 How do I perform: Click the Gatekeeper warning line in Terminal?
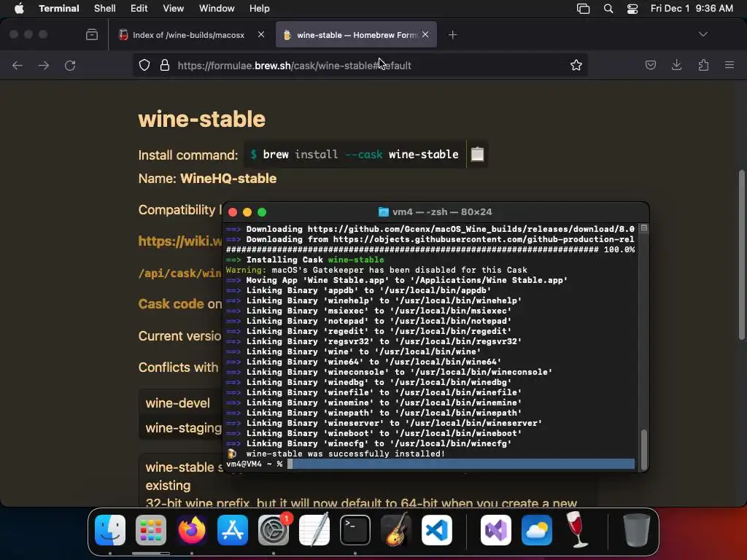point(376,270)
